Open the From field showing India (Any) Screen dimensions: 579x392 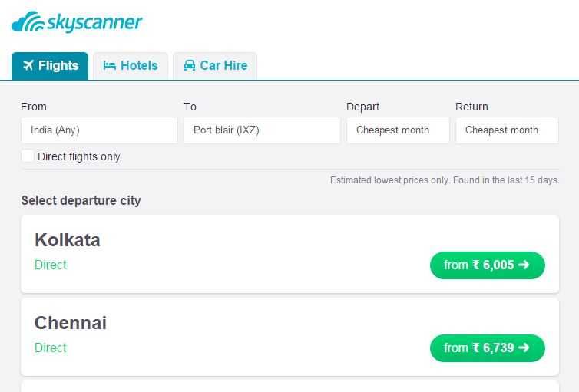(99, 130)
